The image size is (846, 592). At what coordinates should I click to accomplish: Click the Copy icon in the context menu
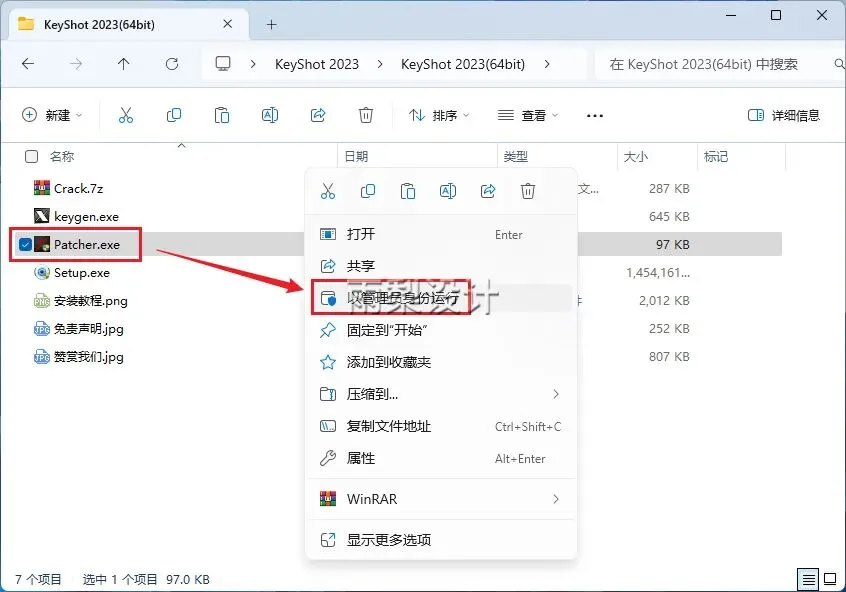[368, 191]
